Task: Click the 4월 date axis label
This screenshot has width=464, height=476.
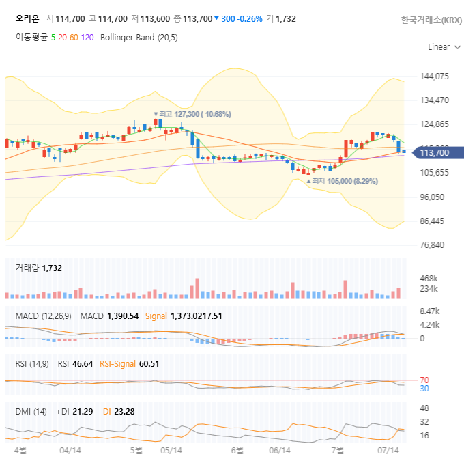Action: coord(20,450)
